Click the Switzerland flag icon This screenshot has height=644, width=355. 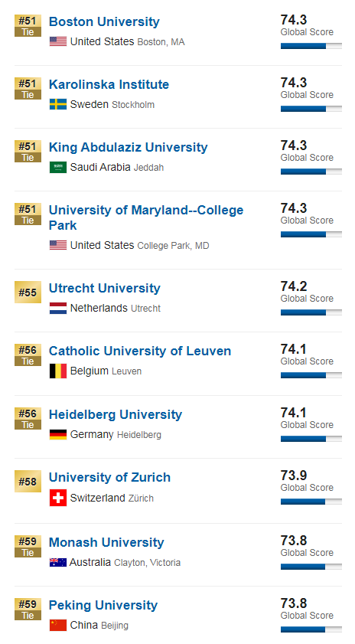58,498
